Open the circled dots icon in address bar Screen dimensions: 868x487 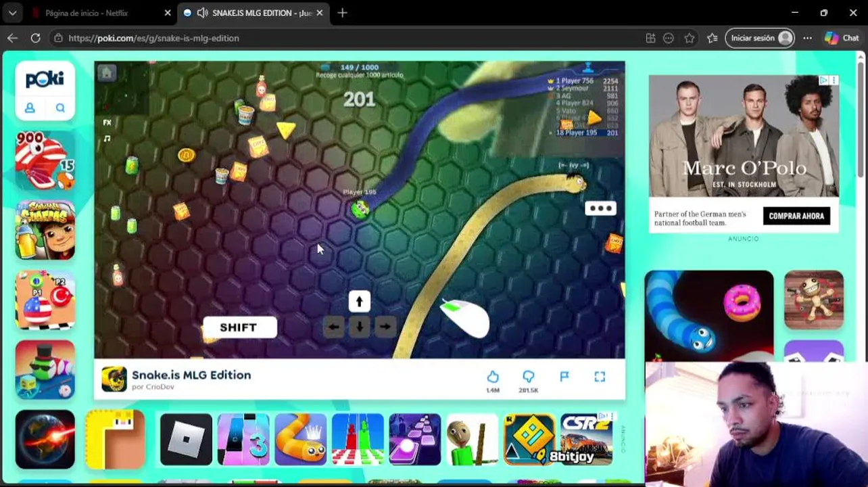click(x=669, y=38)
